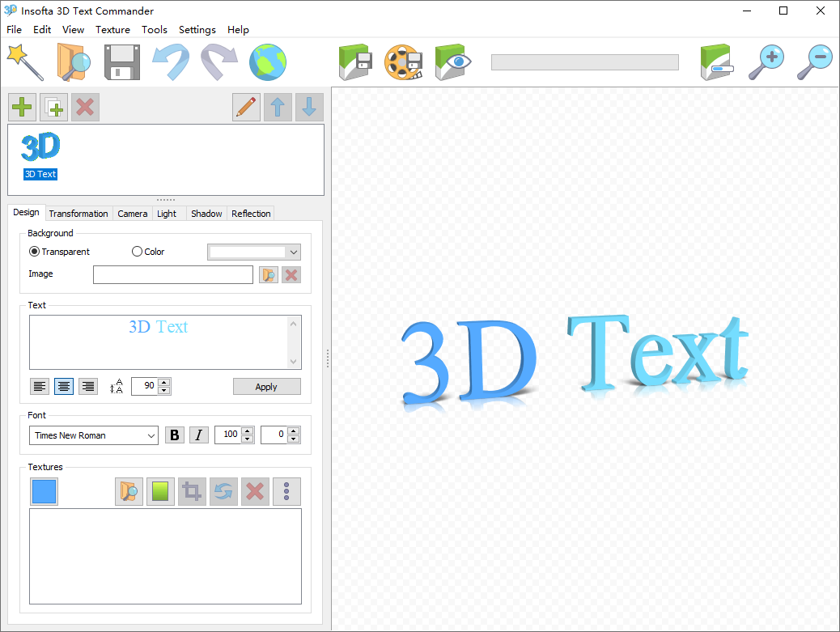
Task: Click the blue texture color swatch
Action: (x=44, y=491)
